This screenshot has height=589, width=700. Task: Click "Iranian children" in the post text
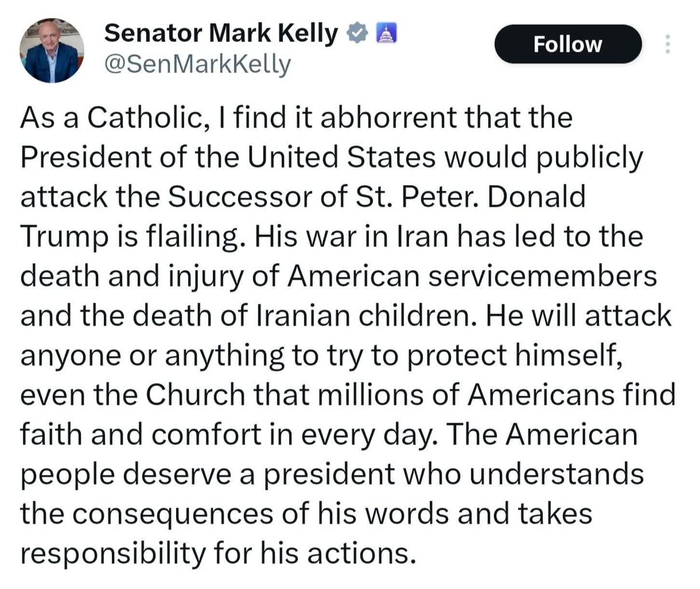pyautogui.click(x=364, y=316)
